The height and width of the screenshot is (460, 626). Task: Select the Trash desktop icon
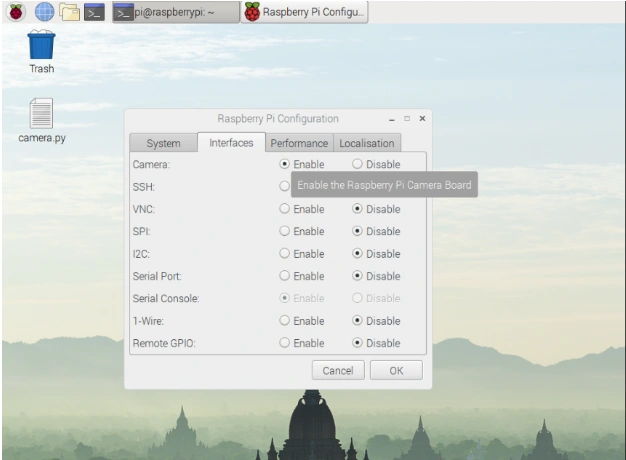click(x=42, y=52)
